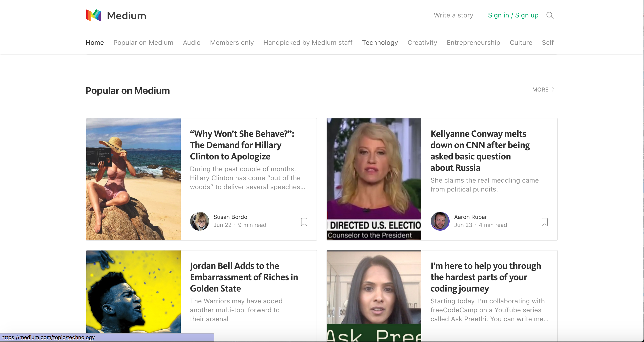Open the Popular on Medium tab

coord(143,42)
